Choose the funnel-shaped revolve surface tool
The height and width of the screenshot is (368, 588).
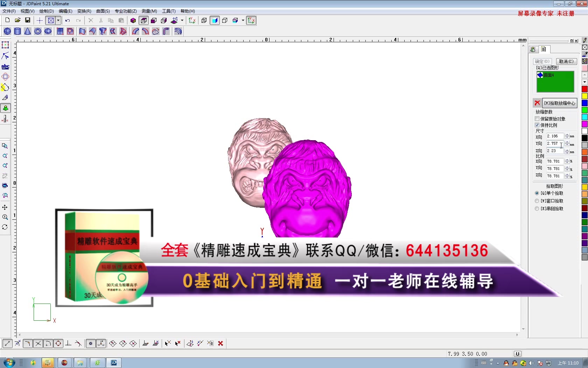click(x=103, y=31)
